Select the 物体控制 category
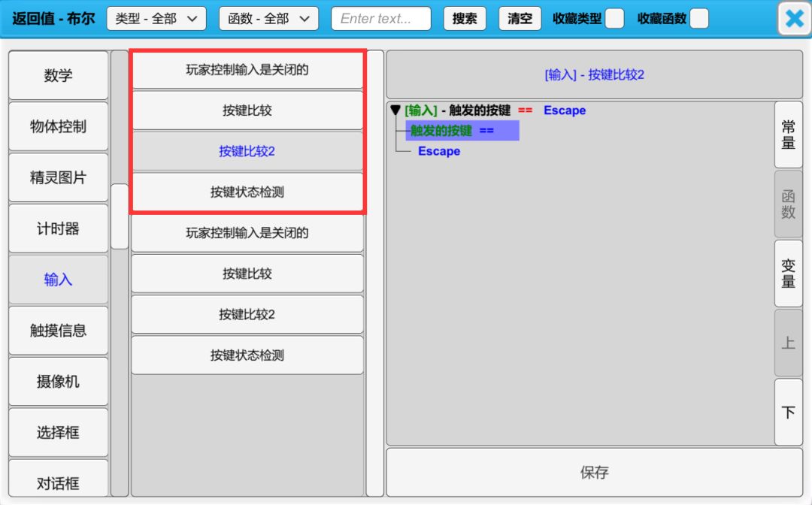Image resolution: width=812 pixels, height=505 pixels. coord(59,126)
